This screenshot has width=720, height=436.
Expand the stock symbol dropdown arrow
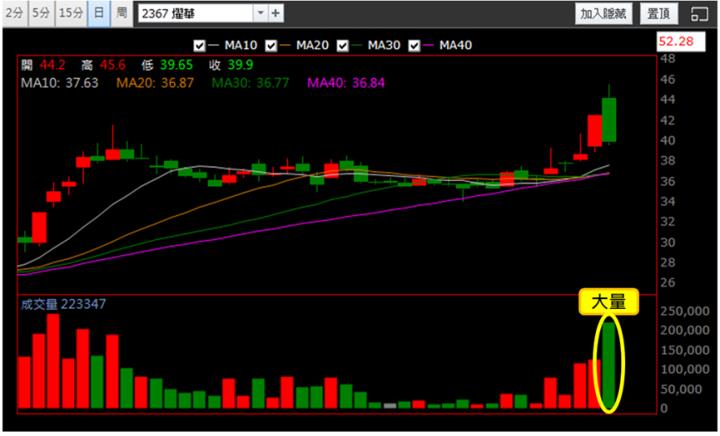pyautogui.click(x=260, y=13)
